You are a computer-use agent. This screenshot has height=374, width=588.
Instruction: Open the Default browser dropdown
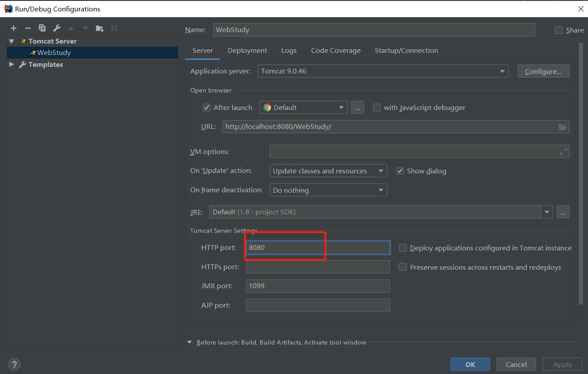coord(303,107)
